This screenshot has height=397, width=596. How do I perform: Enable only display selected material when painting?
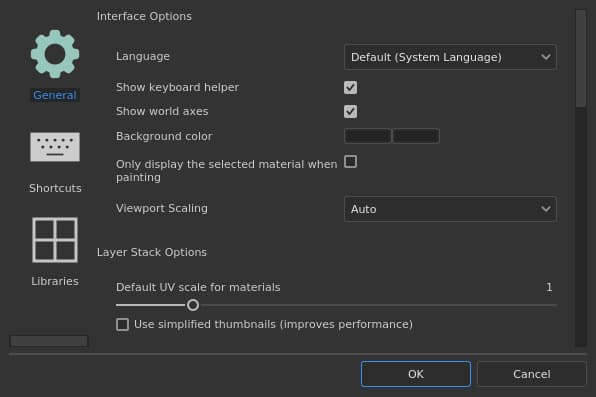click(x=350, y=162)
